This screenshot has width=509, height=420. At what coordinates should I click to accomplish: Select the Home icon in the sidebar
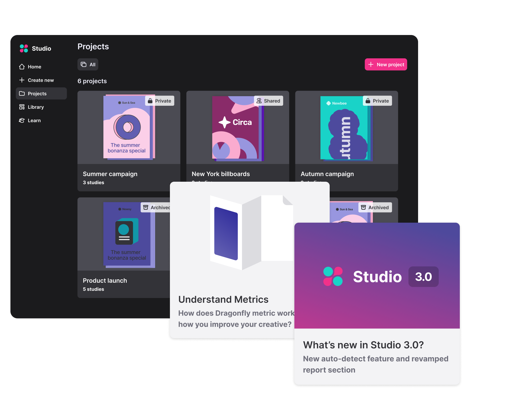click(x=22, y=67)
